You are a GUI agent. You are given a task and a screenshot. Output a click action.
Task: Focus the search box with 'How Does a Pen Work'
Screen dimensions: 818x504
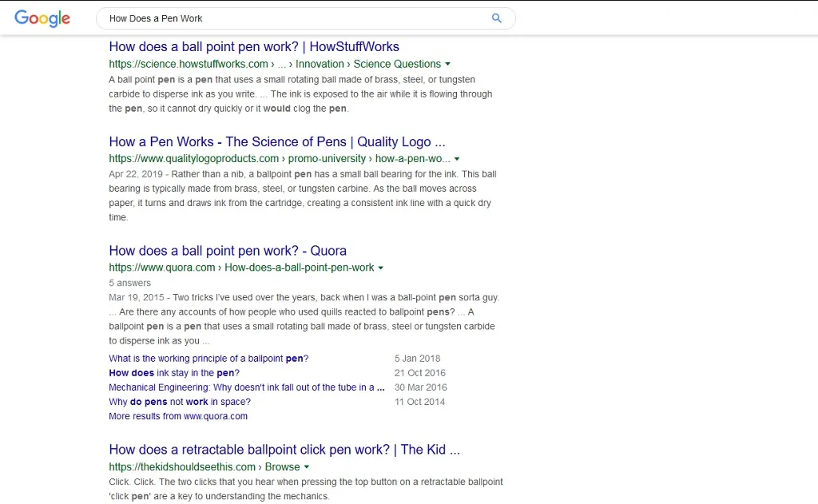pos(306,18)
